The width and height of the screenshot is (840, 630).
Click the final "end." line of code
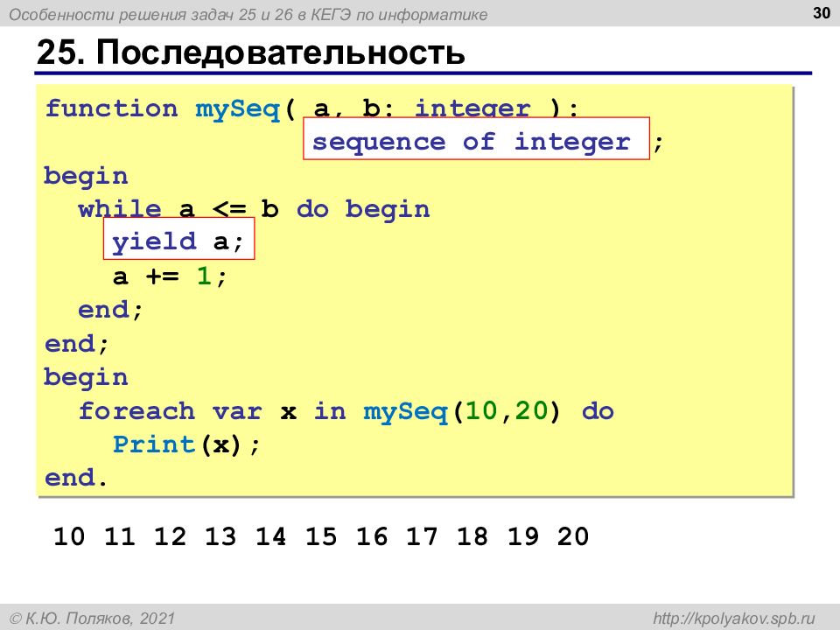[76, 478]
